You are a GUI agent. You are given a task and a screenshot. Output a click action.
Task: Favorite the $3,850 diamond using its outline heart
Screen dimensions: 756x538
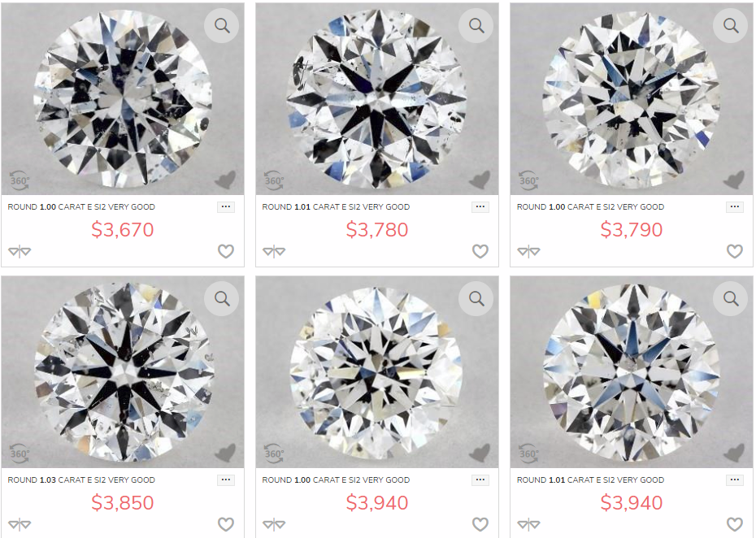pyautogui.click(x=226, y=524)
